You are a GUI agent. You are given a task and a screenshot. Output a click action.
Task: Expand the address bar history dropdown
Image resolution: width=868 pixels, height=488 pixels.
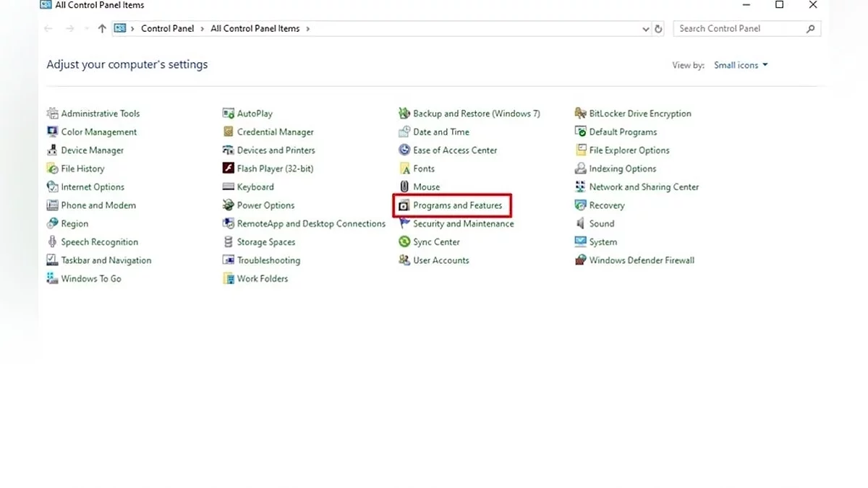646,29
